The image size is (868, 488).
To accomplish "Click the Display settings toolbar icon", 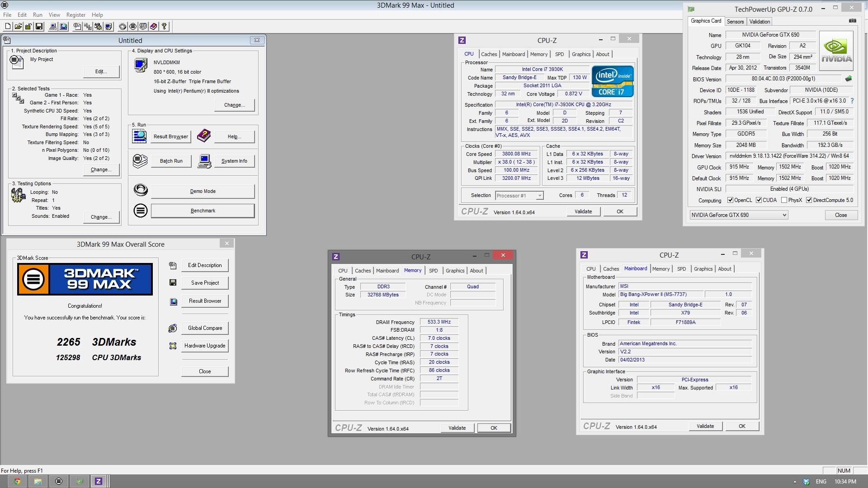I will [x=108, y=26].
